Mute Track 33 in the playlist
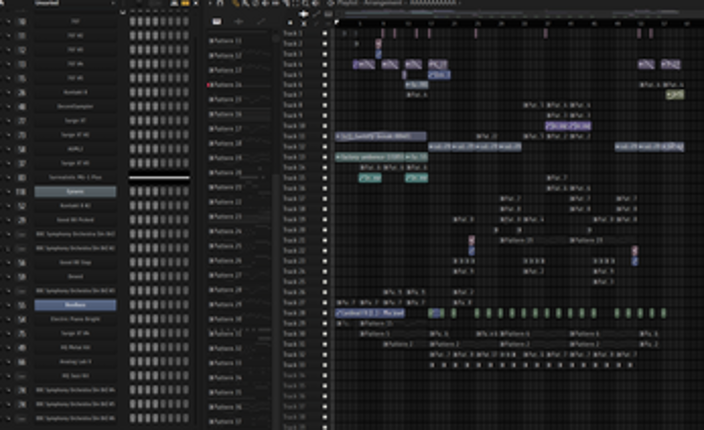The image size is (704, 430). (325, 365)
